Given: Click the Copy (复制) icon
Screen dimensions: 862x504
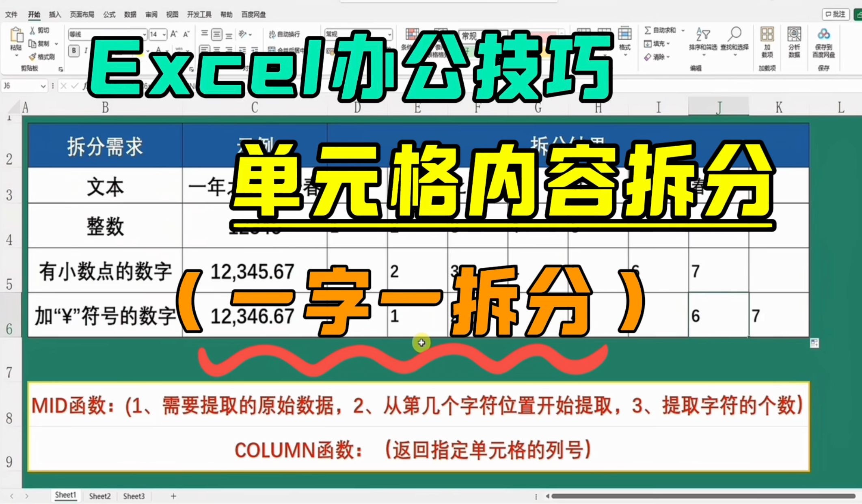Looking at the screenshot, I should click(x=33, y=43).
